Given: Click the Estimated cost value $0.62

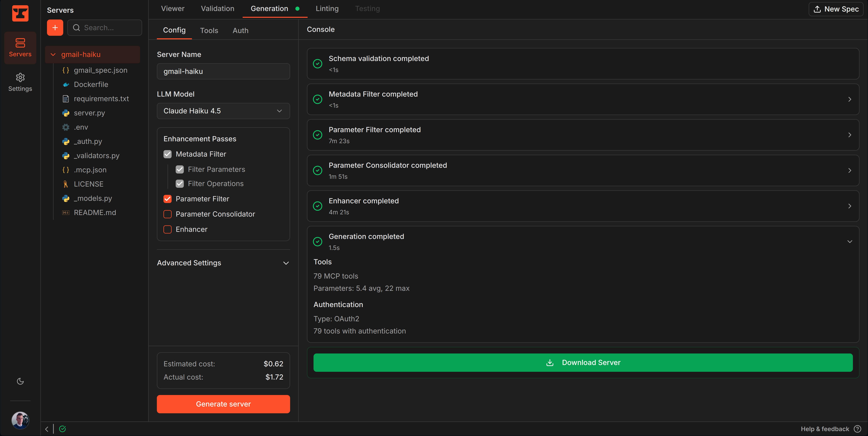Looking at the screenshot, I should point(273,364).
